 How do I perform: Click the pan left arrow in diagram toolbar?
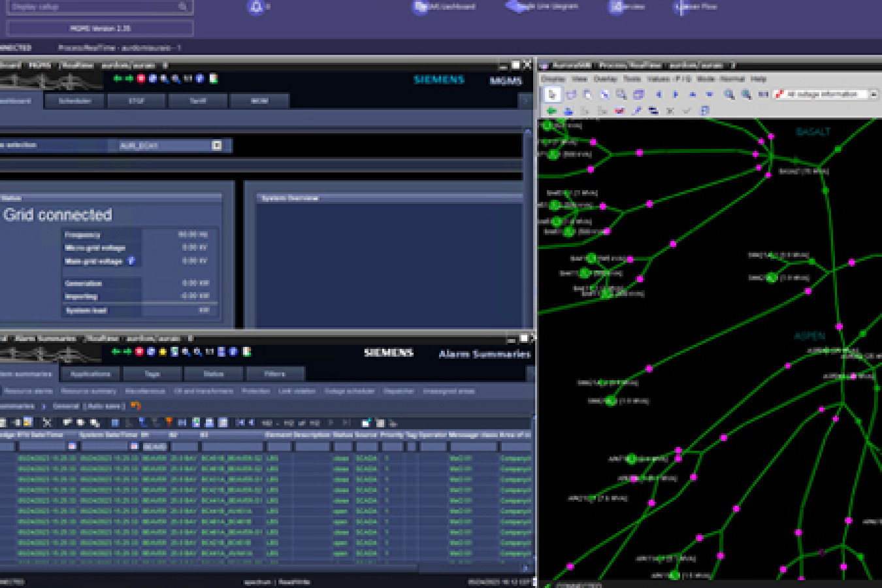coord(659,95)
